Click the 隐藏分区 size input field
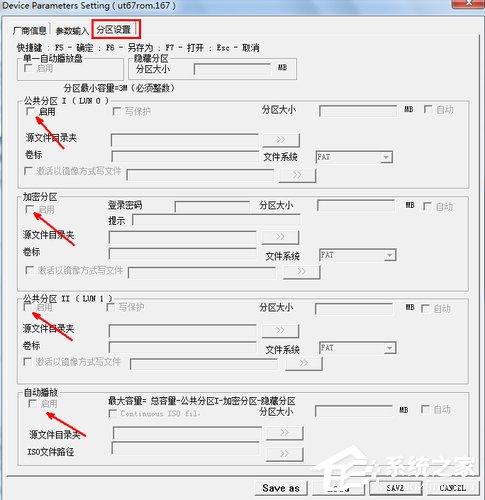The height and width of the screenshot is (500, 485). [x=232, y=69]
